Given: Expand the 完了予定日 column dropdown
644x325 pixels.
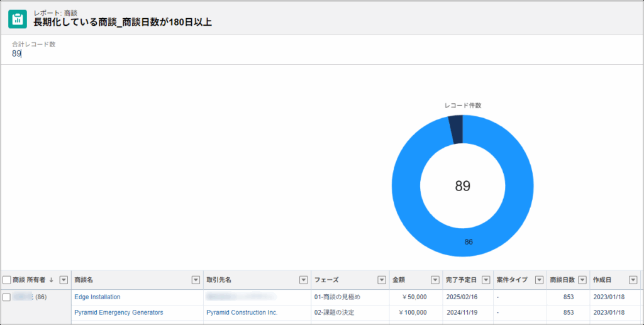Looking at the screenshot, I should point(486,280).
